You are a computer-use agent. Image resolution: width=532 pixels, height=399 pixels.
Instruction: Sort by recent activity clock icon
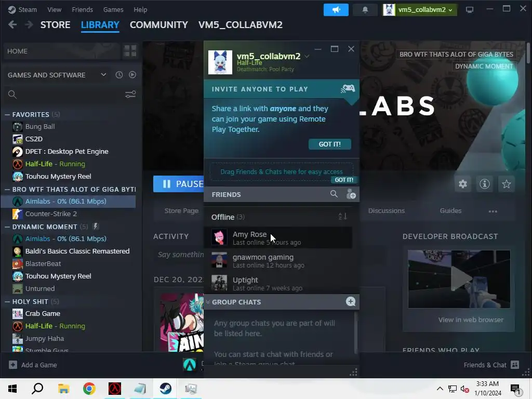pyautogui.click(x=119, y=75)
